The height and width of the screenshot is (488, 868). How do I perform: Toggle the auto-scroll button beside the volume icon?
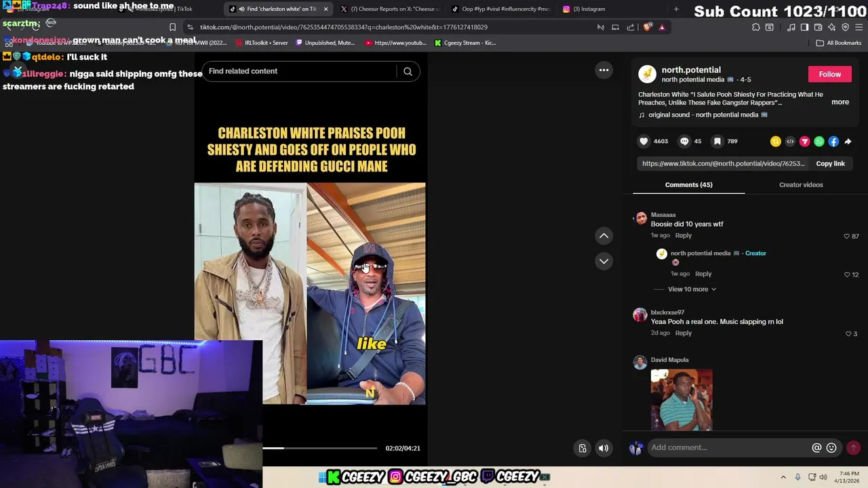[583, 448]
